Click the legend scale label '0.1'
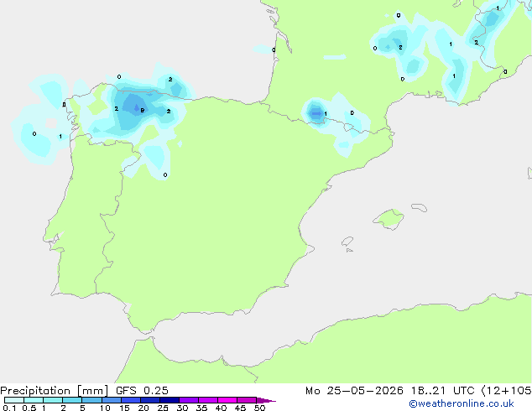This screenshot has height=411, width=532. [x=9, y=408]
